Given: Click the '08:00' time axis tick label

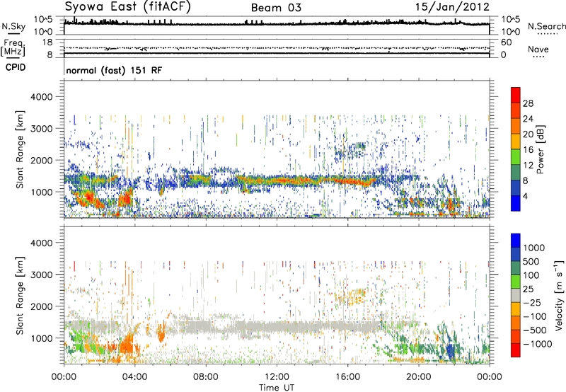Looking at the screenshot, I should point(205,377).
